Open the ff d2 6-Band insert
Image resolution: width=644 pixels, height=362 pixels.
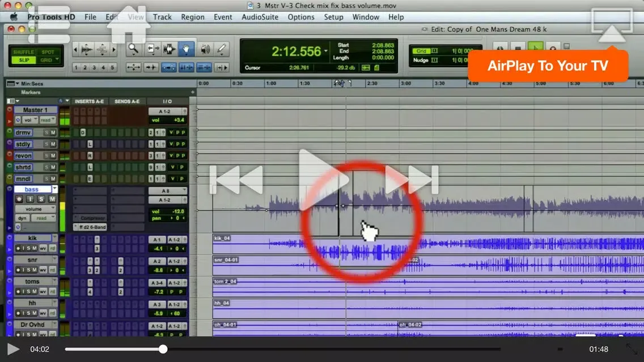[x=90, y=227]
